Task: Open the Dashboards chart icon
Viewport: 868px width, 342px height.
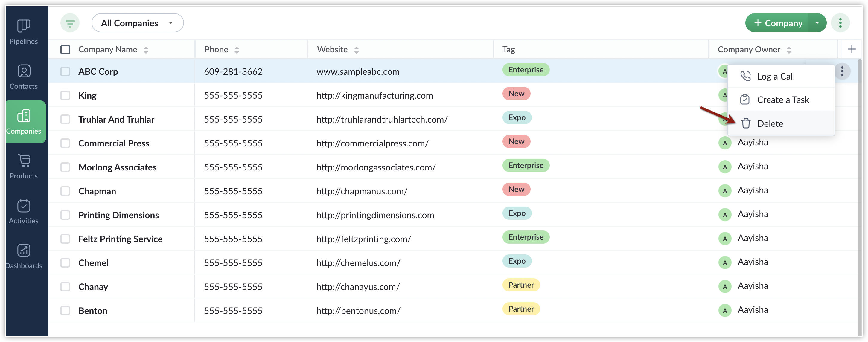Action: coord(24,250)
